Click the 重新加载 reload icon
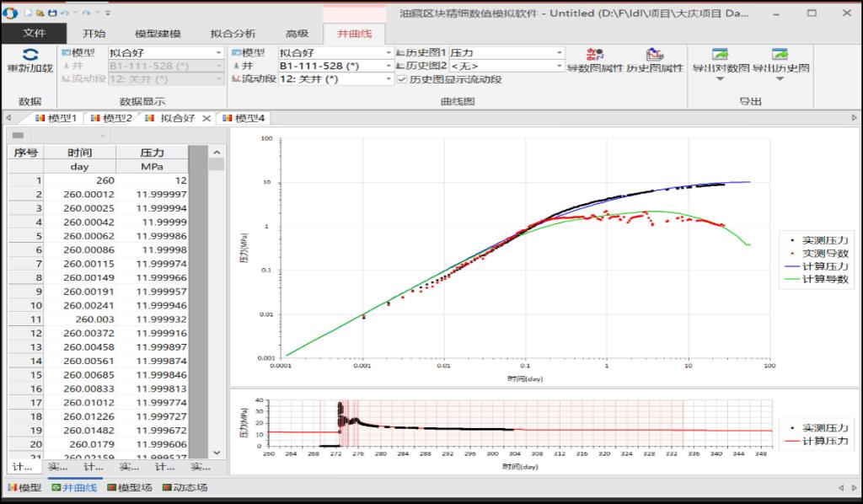863x504 pixels. click(29, 55)
